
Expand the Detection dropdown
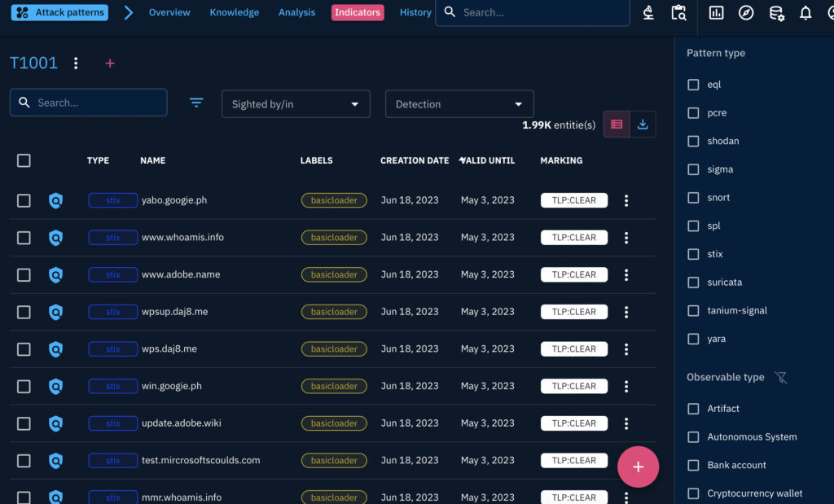[459, 104]
